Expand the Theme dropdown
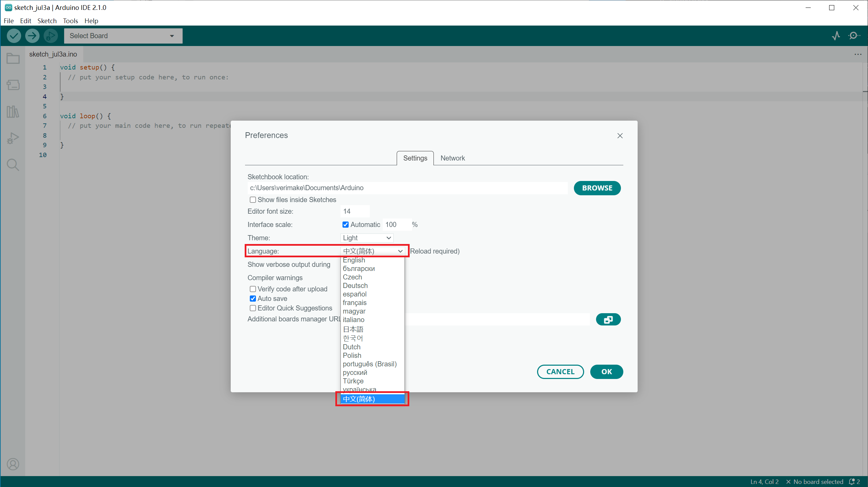The image size is (868, 487). (367, 238)
